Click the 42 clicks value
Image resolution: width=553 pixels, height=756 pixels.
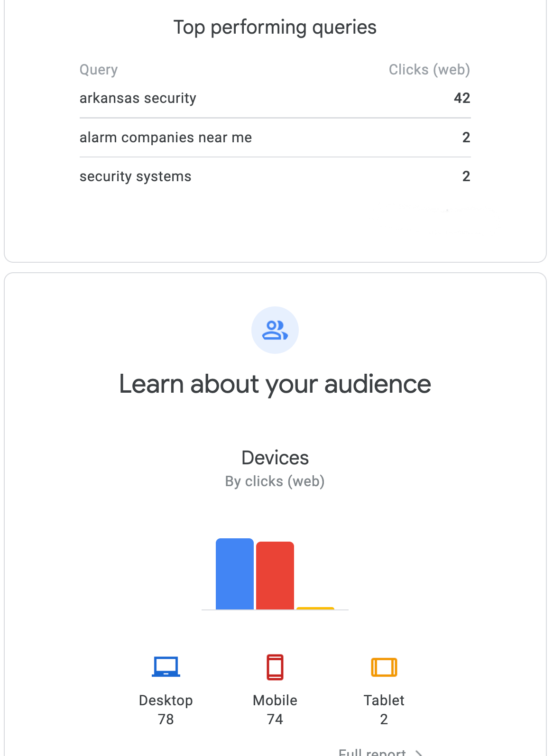(462, 98)
